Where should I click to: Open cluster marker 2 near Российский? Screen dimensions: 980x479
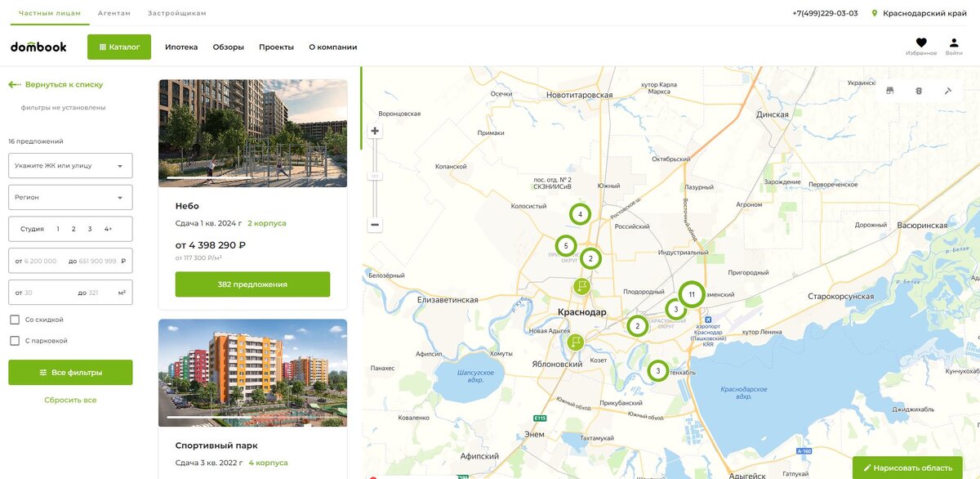pyautogui.click(x=590, y=258)
